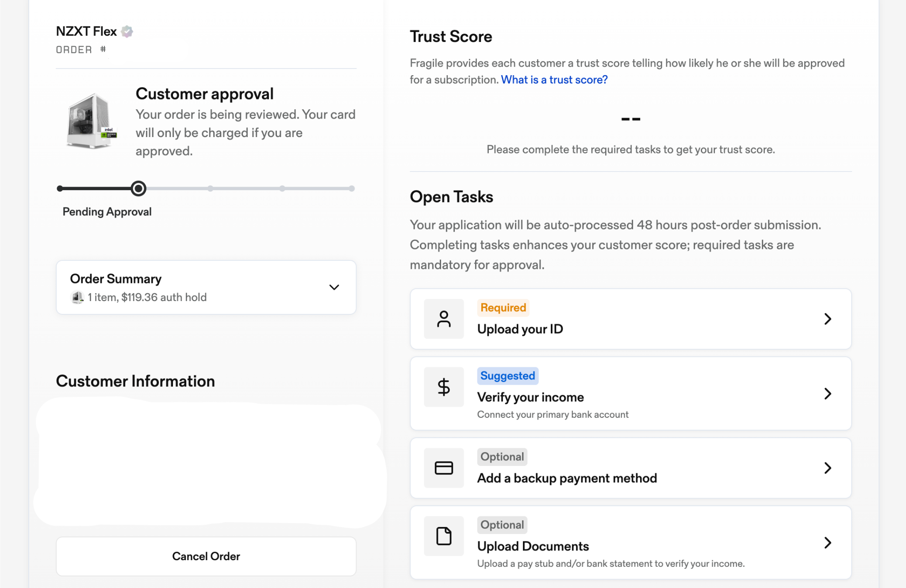
Task: Select the Upload your ID task title
Action: click(x=520, y=329)
